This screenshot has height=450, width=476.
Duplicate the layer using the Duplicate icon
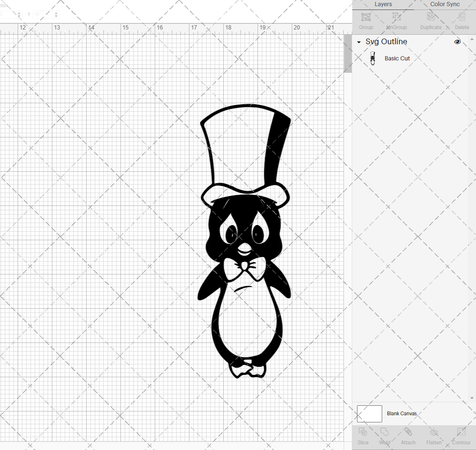tap(430, 20)
